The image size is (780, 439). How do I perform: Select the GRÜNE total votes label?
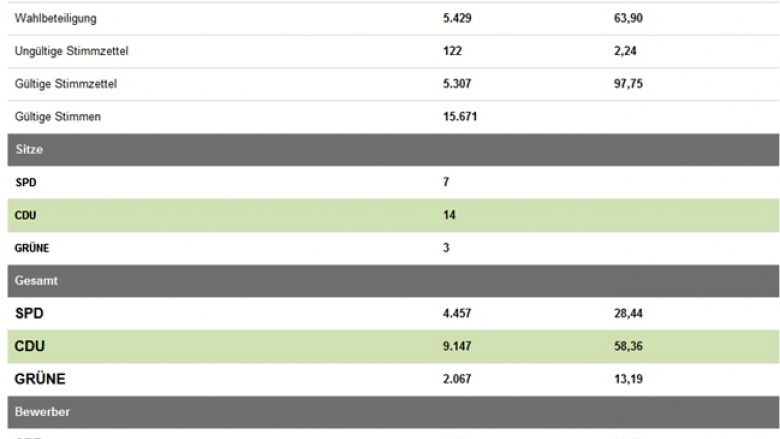point(40,379)
